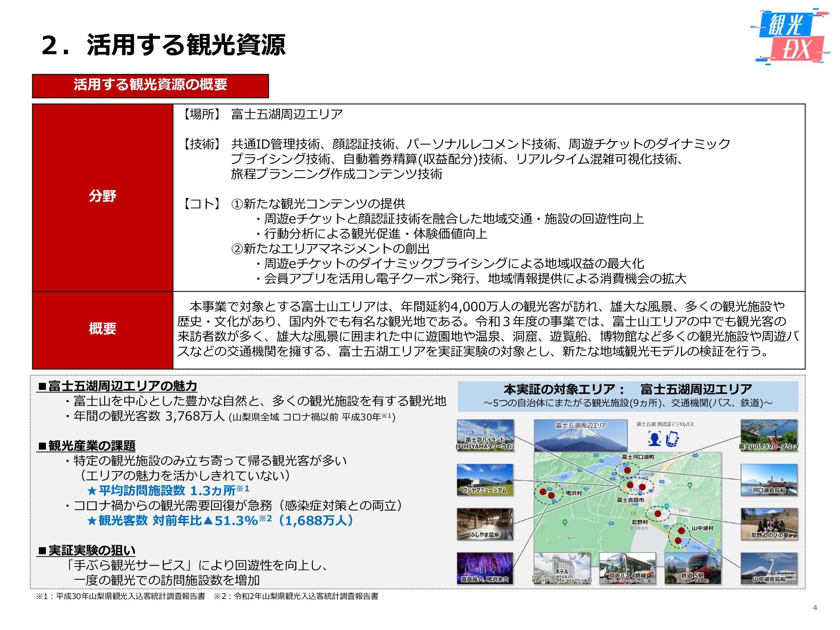Click the blue star before 観光客数 対前年比
The image size is (840, 630).
point(92,521)
